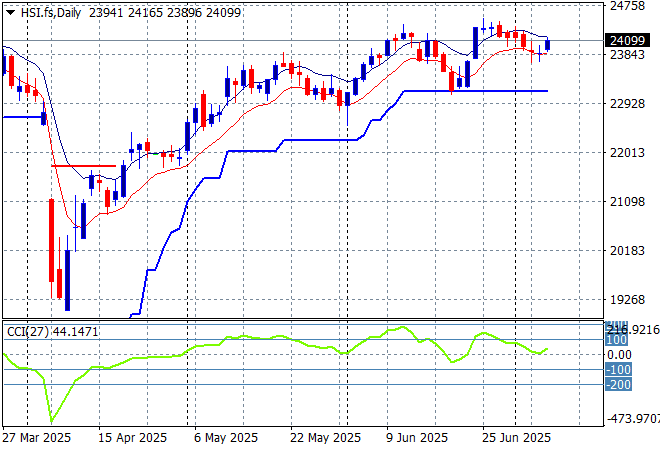Click the 15 Apr 2025 date label

[x=132, y=438]
